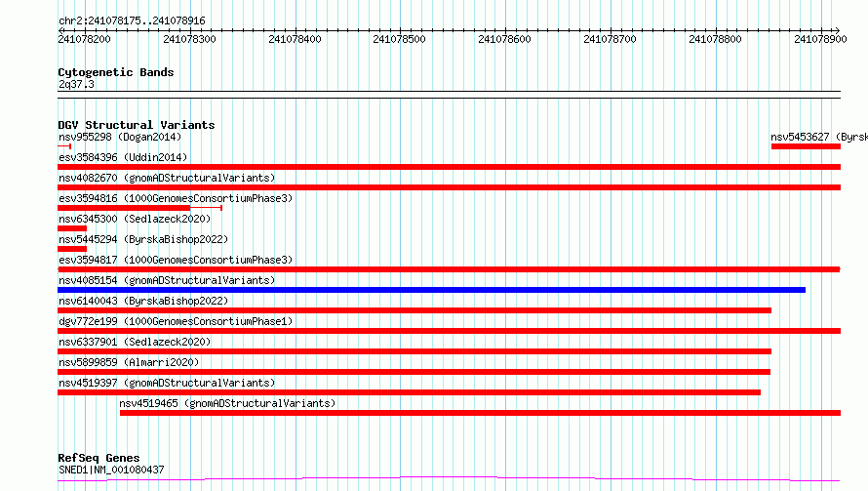The height and width of the screenshot is (491, 868).
Task: Click the red nsv4519465 variant bar
Action: click(481, 413)
